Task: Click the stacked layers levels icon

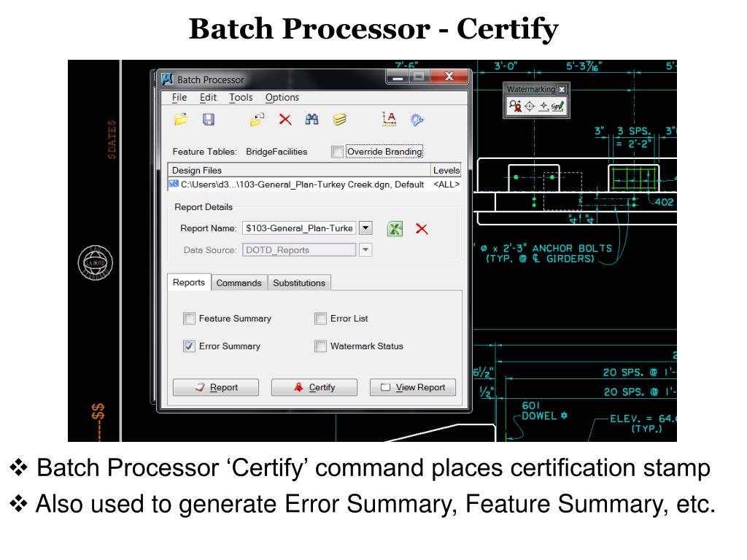Action: pos(339,119)
